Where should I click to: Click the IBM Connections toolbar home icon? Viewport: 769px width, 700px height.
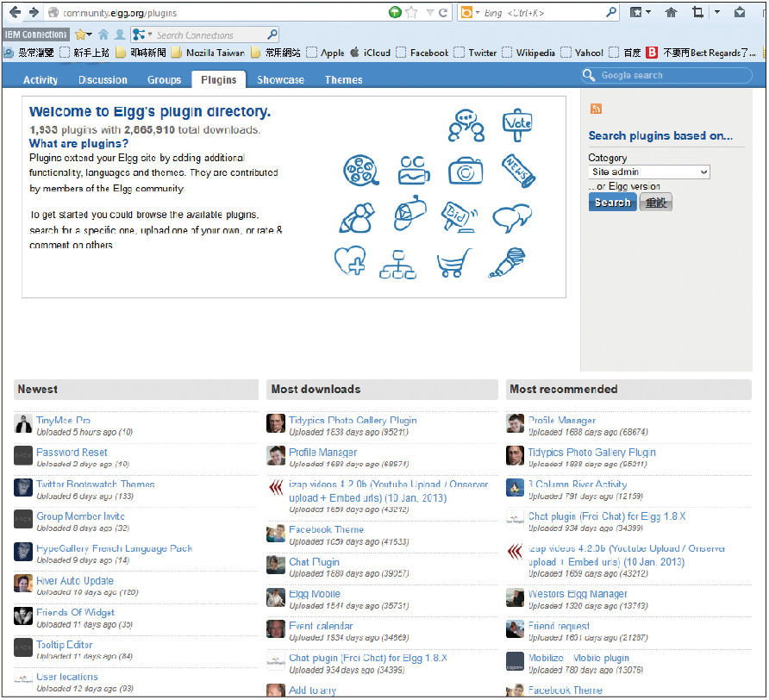click(x=103, y=34)
